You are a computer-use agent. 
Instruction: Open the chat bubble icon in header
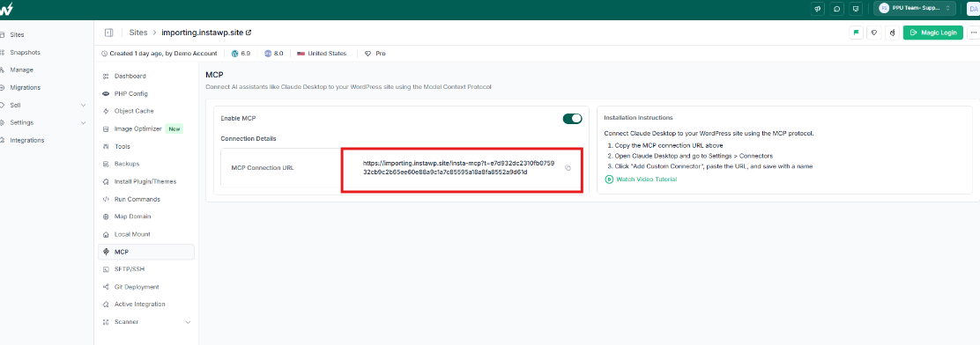pos(836,9)
